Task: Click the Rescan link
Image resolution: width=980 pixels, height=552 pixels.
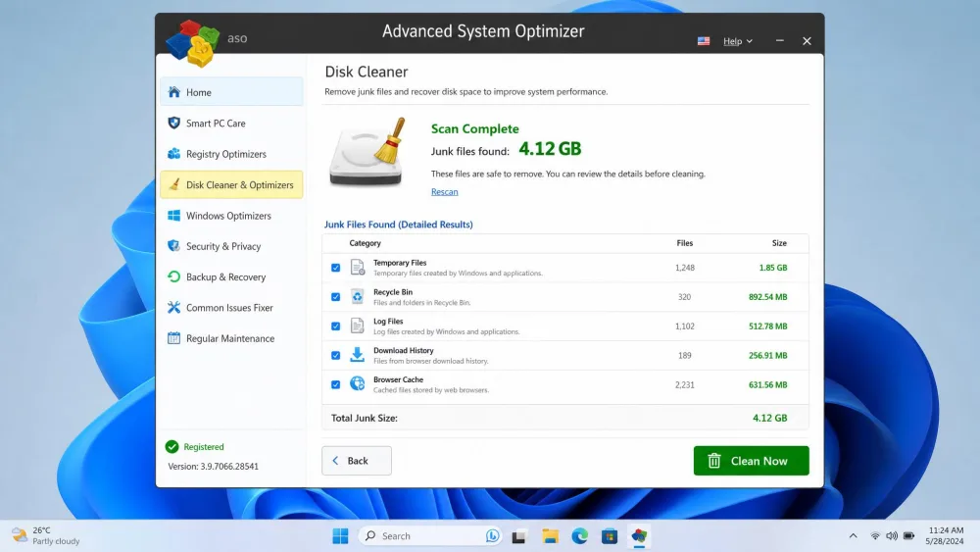Action: click(x=444, y=192)
